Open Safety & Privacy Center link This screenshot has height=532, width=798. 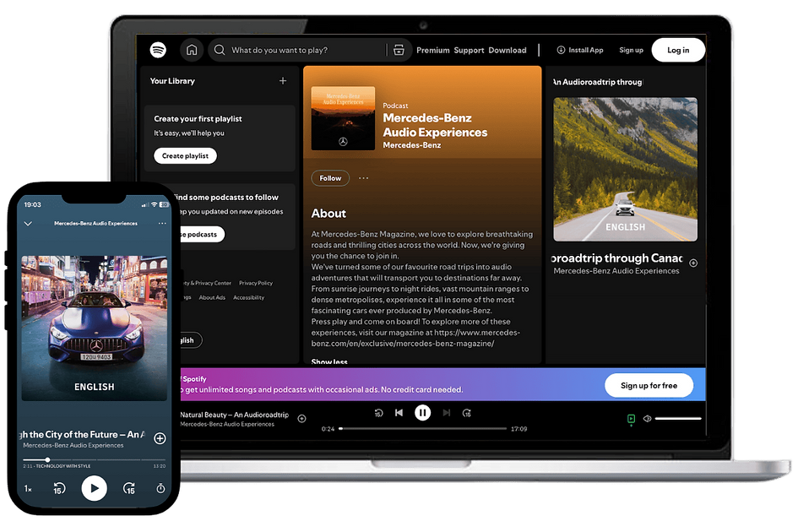[x=207, y=283]
